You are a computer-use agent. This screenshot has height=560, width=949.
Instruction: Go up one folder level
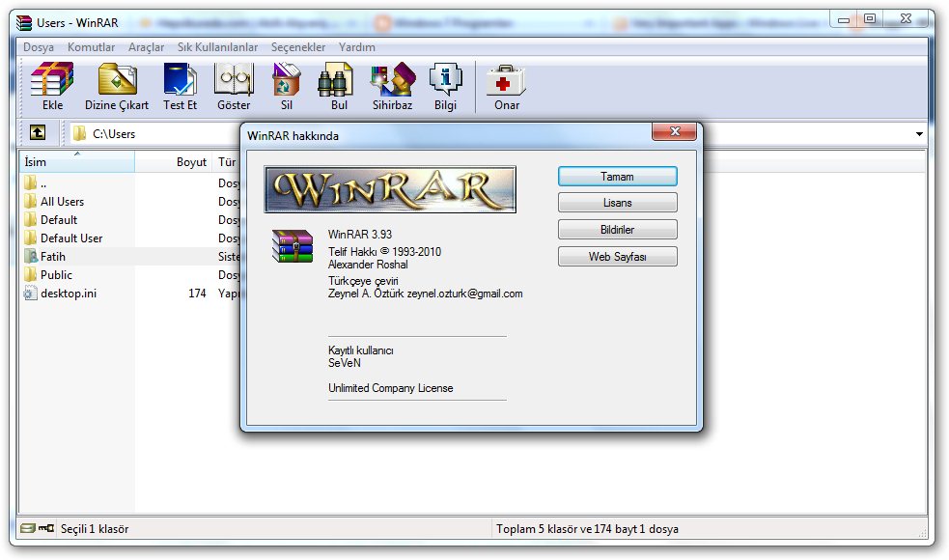(x=38, y=132)
